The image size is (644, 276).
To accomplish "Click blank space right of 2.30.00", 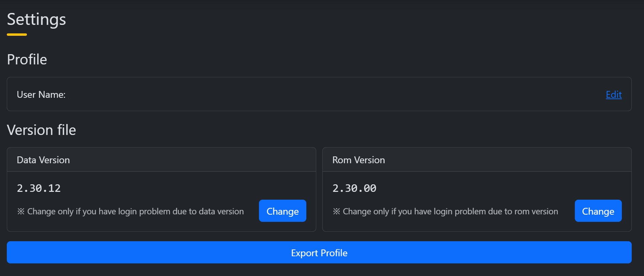I will coord(494,188).
